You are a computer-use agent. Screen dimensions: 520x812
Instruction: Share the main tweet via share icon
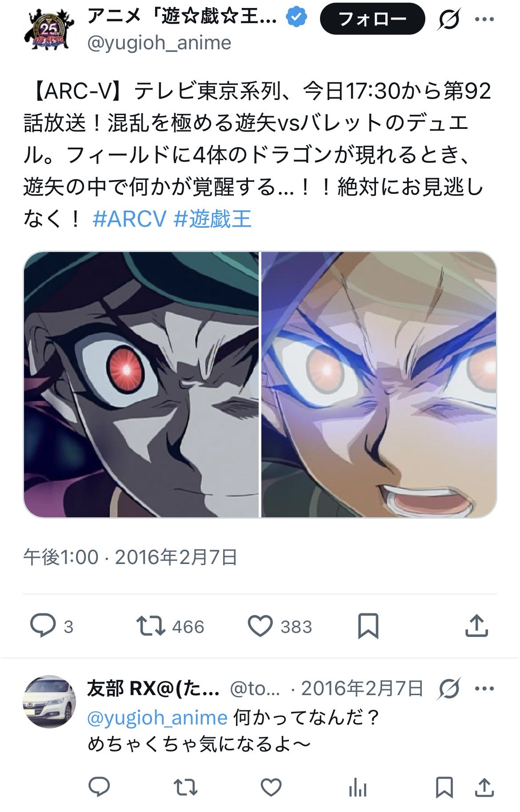(x=476, y=626)
